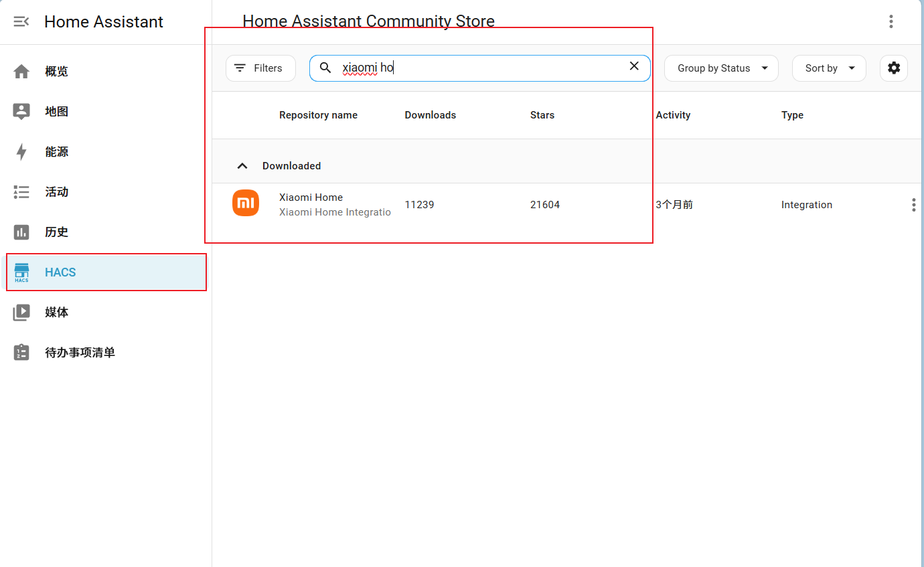Viewport: 924px width, 567px height.
Task: Open HACS table settings gear
Action: (x=894, y=68)
